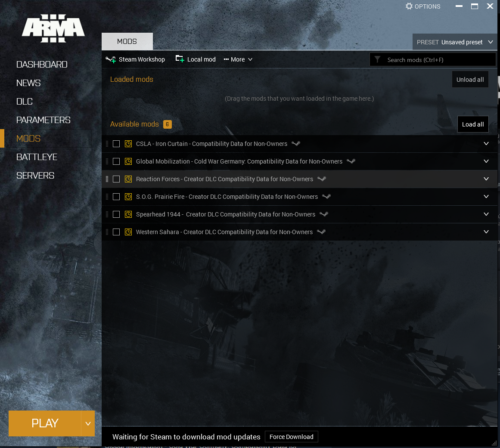Click the Options gear icon
This screenshot has width=500, height=448.
[409, 6]
